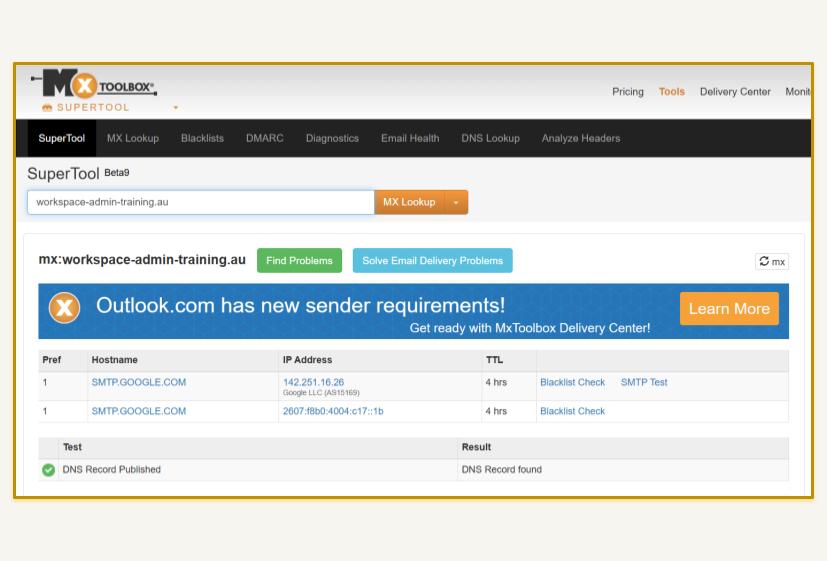Click the Beta9 label next to SuperTool

point(117,172)
